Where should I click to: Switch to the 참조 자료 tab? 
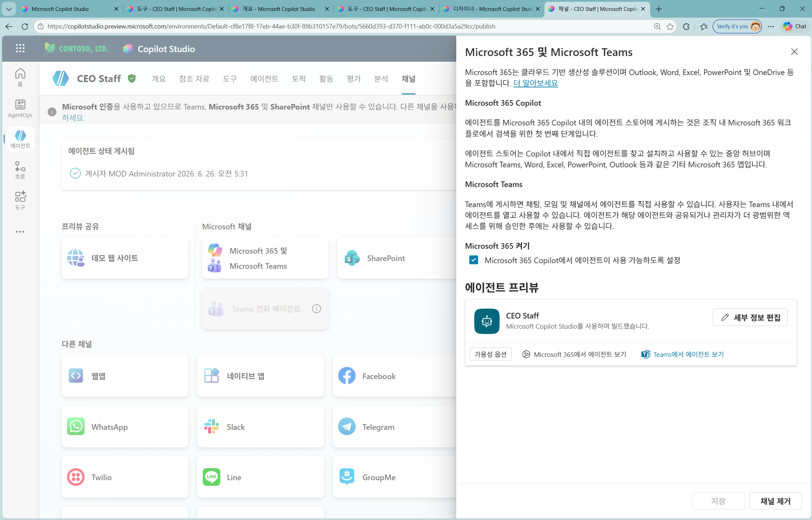pos(194,78)
